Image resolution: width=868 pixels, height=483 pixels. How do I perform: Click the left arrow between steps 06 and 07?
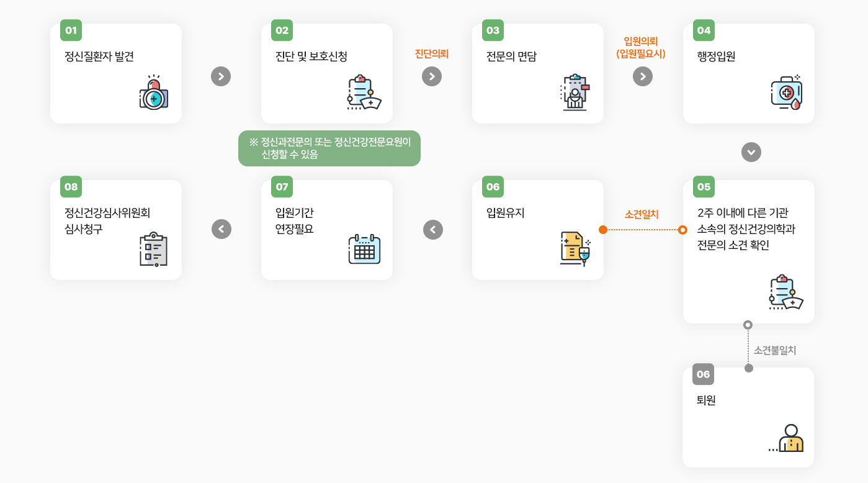pyautogui.click(x=433, y=229)
